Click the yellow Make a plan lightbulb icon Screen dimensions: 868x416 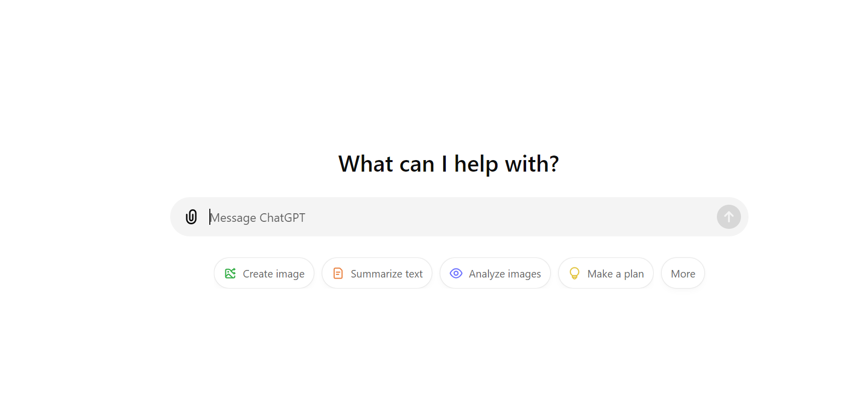pyautogui.click(x=574, y=273)
